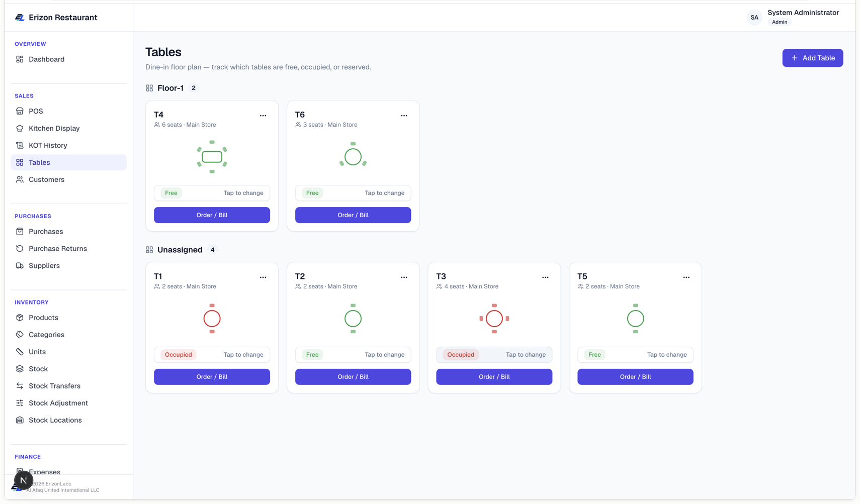Click the Erizon Restaurant logo icon

pos(20,18)
